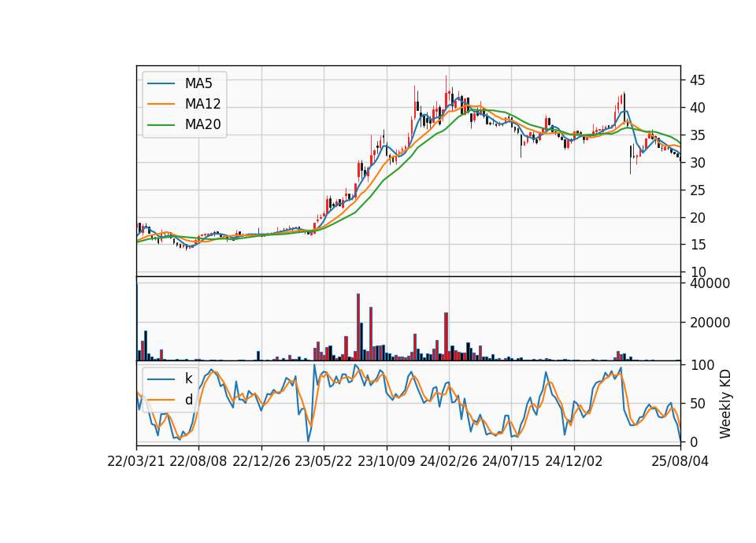Click the 50 KD axis label
Viewport: 756px width, 543px height.
pos(697,403)
